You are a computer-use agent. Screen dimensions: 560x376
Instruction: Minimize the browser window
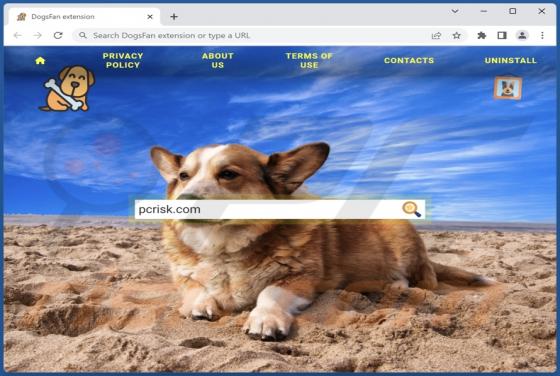(484, 11)
